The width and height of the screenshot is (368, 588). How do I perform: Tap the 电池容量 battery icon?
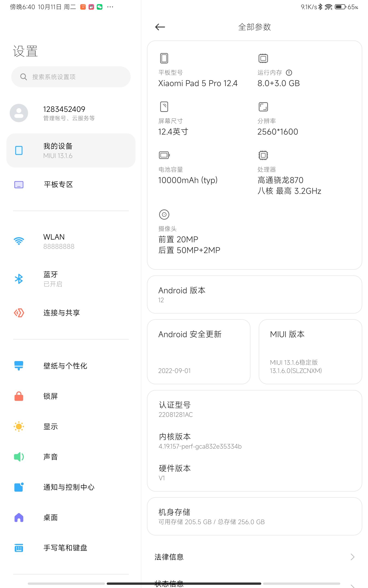164,155
